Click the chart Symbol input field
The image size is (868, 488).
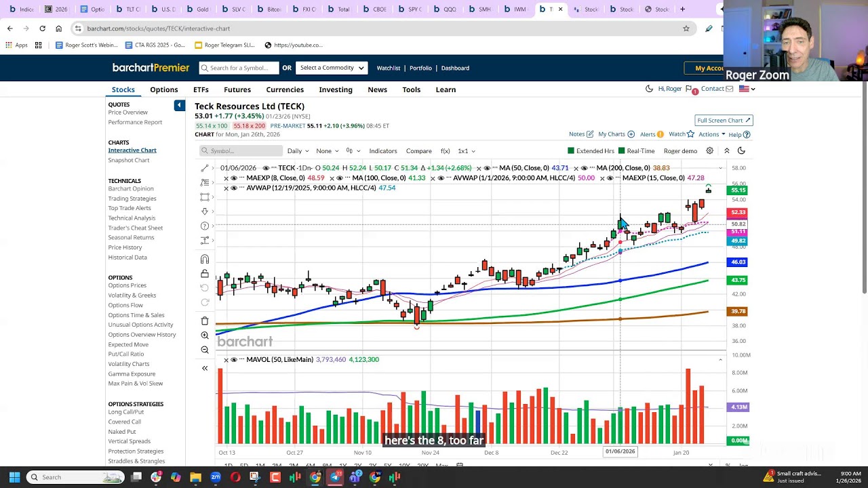(x=241, y=151)
